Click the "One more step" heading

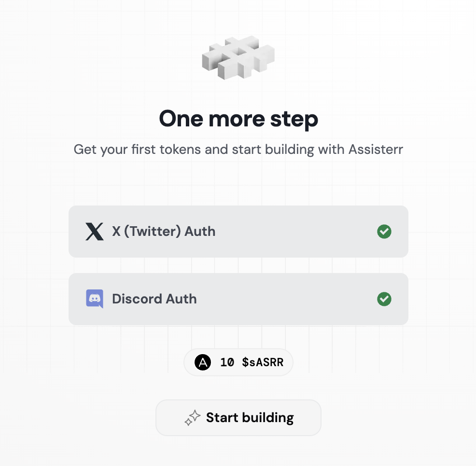(238, 119)
